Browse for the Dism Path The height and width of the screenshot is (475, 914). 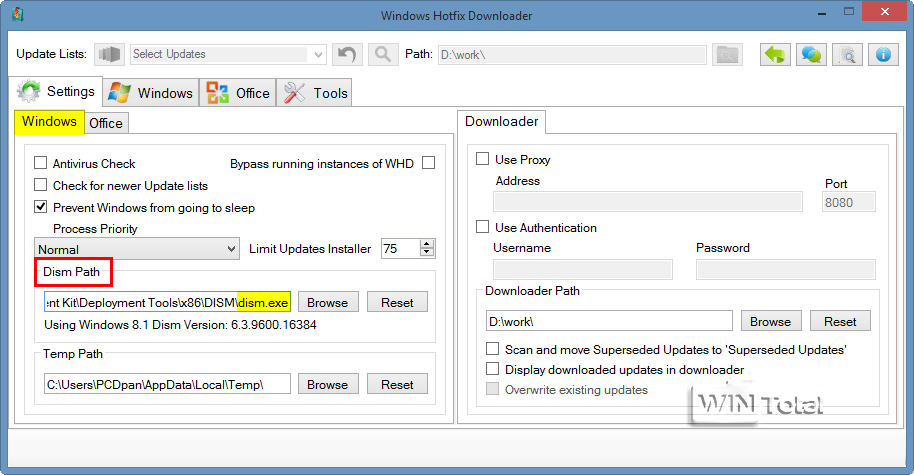[x=328, y=302]
